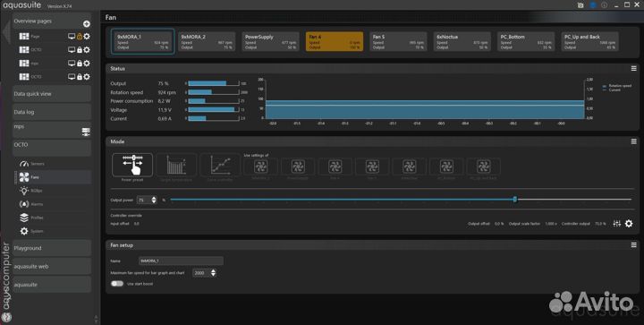Image resolution: width=644 pixels, height=325 pixels.
Task: Use settings of 6xNoctua fan icon
Action: pyautogui.click(x=409, y=167)
